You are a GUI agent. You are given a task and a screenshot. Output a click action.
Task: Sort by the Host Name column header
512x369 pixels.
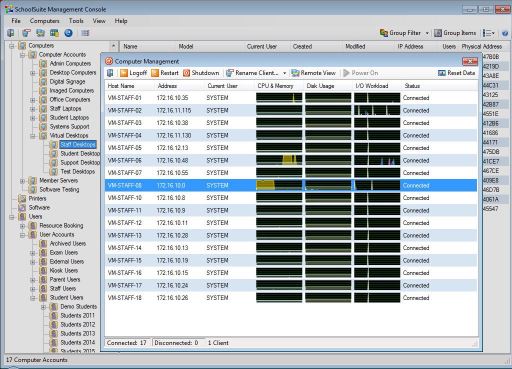[130, 86]
